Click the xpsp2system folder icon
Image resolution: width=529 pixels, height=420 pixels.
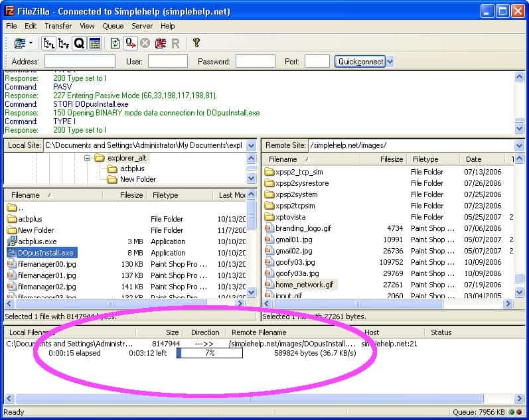(269, 194)
